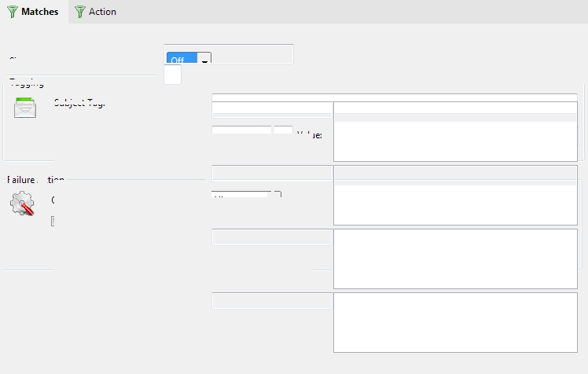Viewport: 588px width, 374px height.
Task: Toggle the small checkbox right of blue-text field
Action: pyautogui.click(x=277, y=195)
